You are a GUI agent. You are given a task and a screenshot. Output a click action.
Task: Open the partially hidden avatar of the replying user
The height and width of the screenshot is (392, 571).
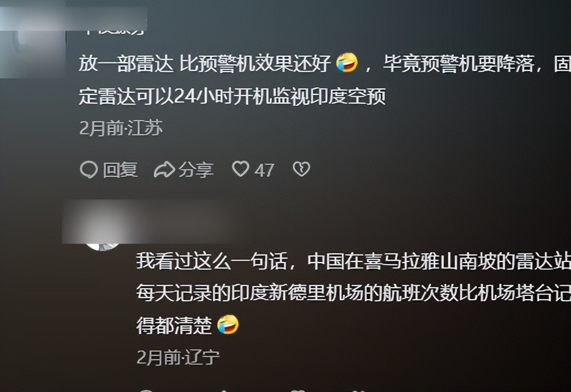tap(102, 246)
